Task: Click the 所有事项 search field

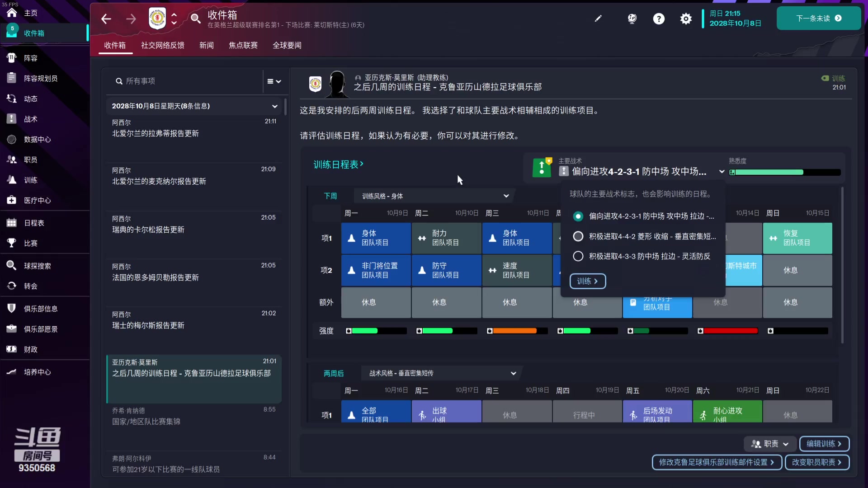Action: [185, 81]
